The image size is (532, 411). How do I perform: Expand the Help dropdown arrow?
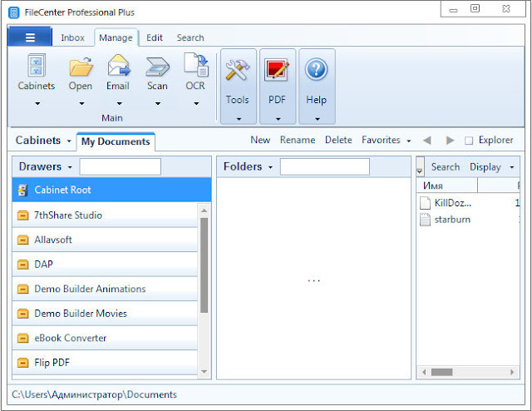(x=318, y=119)
